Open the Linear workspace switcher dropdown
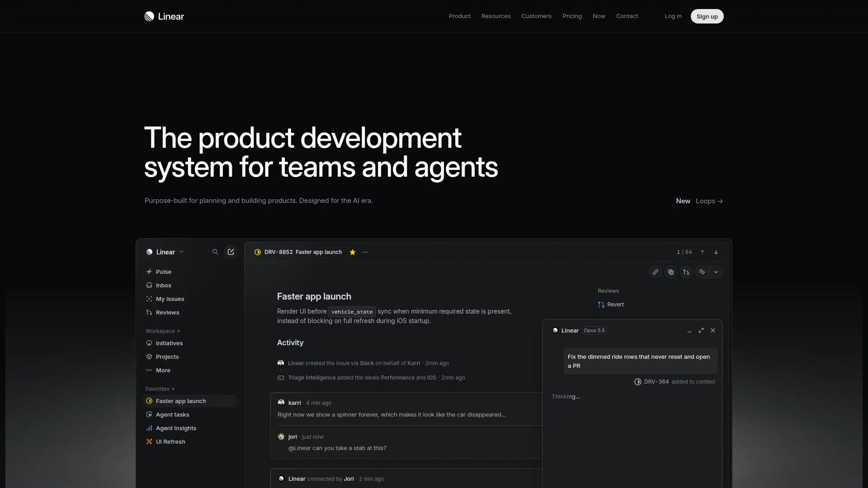868x488 pixels. click(x=165, y=252)
